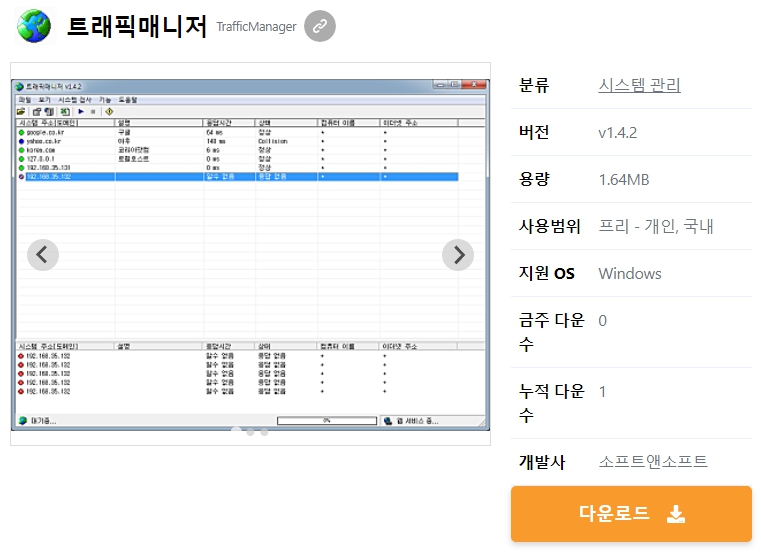The image size is (761, 552).
Task: Select the first carousel indicator dot
Action: [x=236, y=432]
